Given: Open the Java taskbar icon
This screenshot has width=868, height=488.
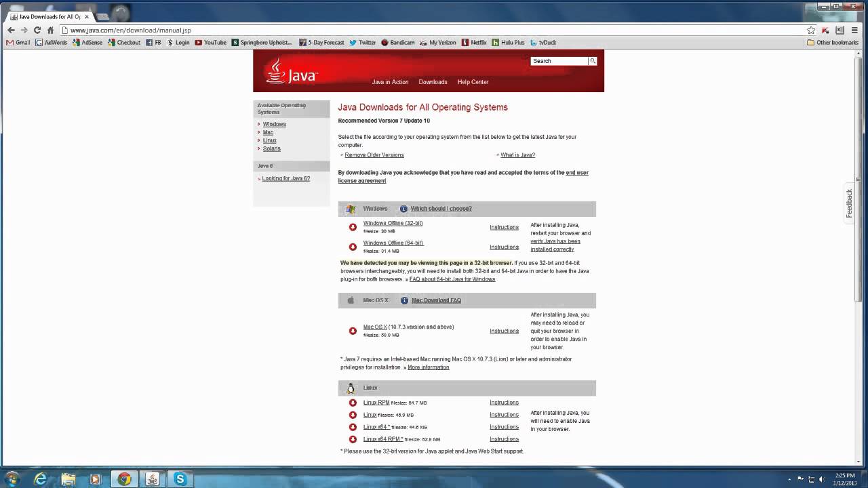Looking at the screenshot, I should click(152, 479).
